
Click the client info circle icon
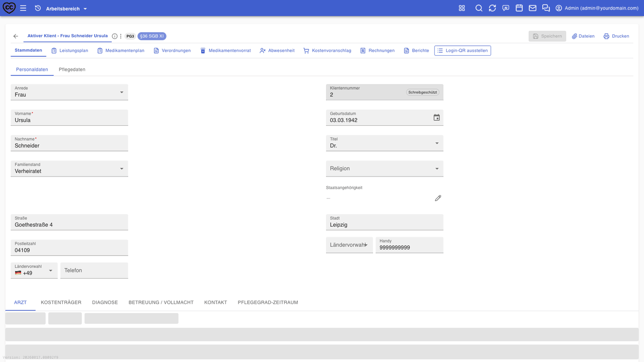(115, 36)
